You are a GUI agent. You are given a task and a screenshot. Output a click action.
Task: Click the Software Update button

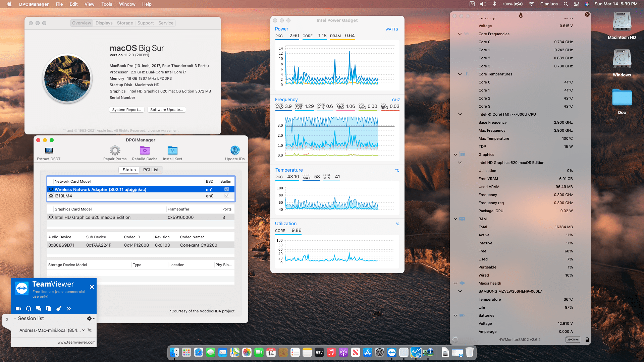point(166,110)
